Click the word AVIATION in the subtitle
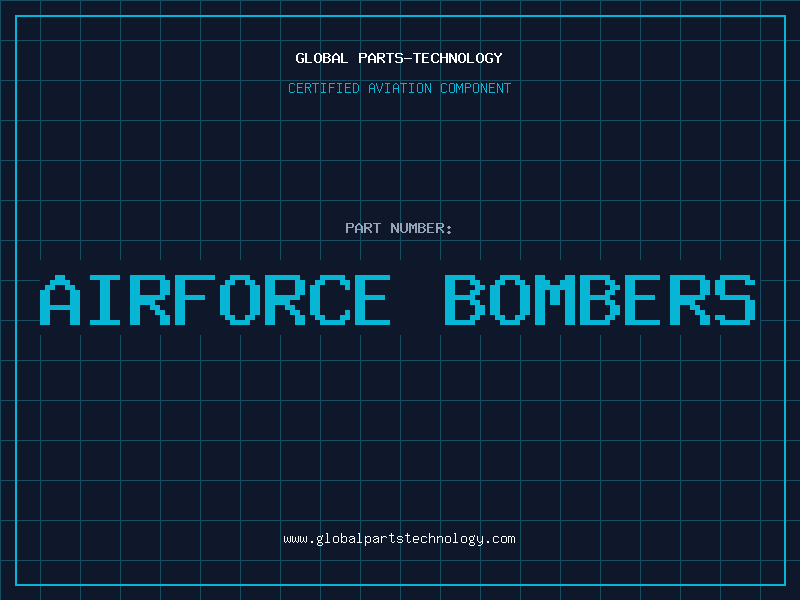 click(x=400, y=88)
